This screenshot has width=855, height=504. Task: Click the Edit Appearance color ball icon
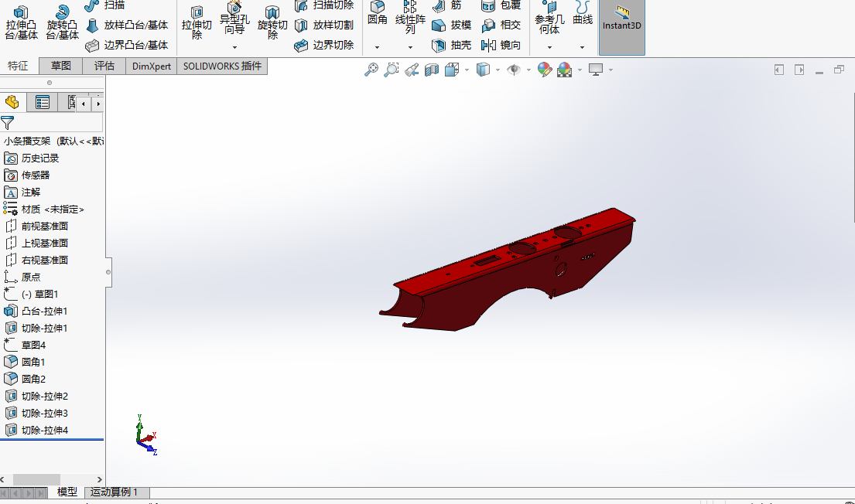[x=544, y=70]
